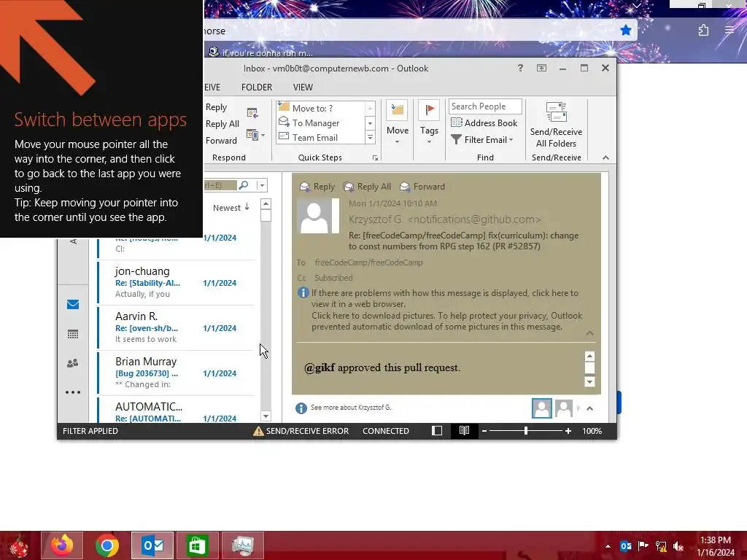Select the Team Email quick step

321,138
